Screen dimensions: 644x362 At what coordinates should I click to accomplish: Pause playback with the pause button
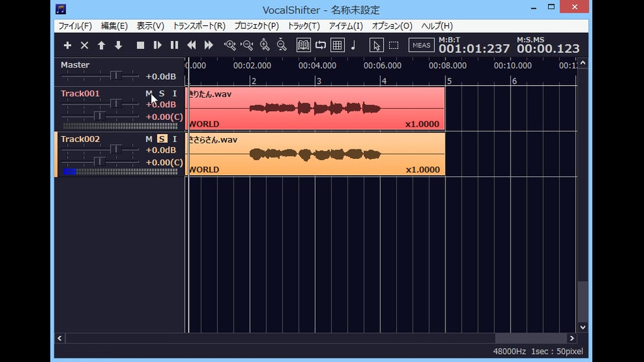tap(174, 45)
